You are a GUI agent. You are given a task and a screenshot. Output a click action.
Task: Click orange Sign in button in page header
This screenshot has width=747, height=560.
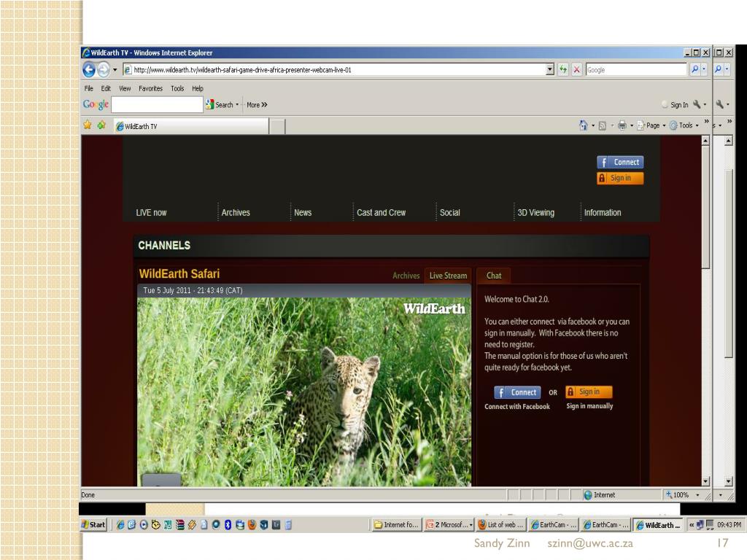click(x=620, y=178)
